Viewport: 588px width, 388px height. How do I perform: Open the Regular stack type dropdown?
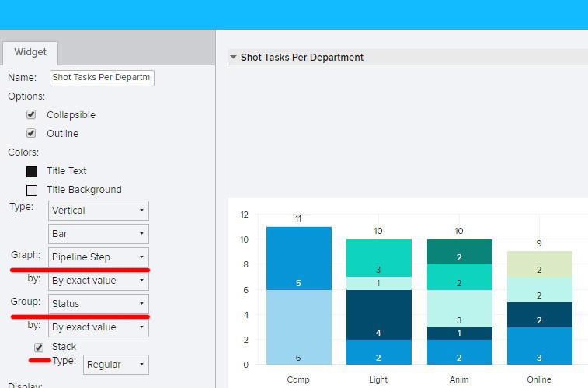[116, 364]
